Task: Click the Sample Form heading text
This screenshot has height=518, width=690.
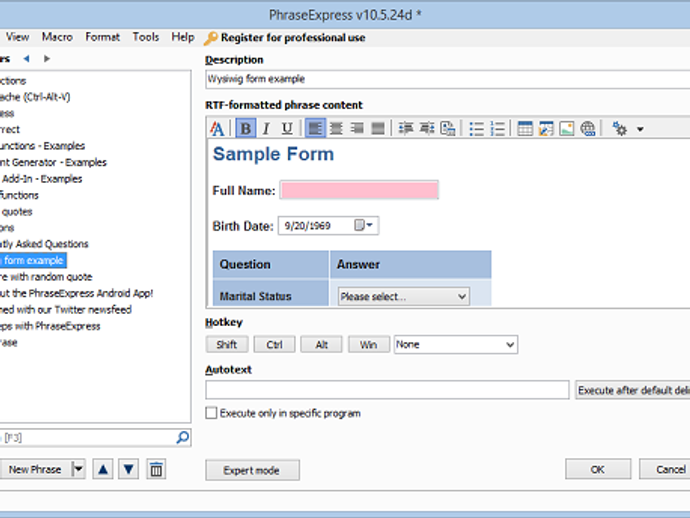Action: pos(273,154)
